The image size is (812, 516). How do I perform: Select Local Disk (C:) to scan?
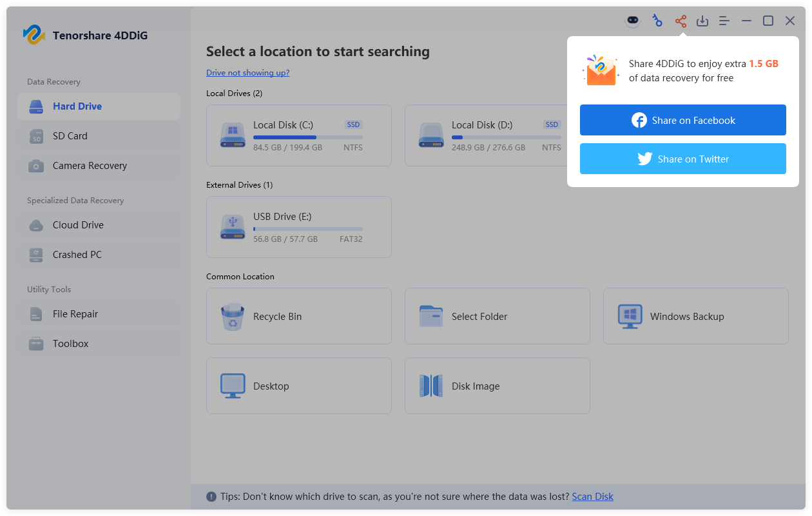point(298,135)
